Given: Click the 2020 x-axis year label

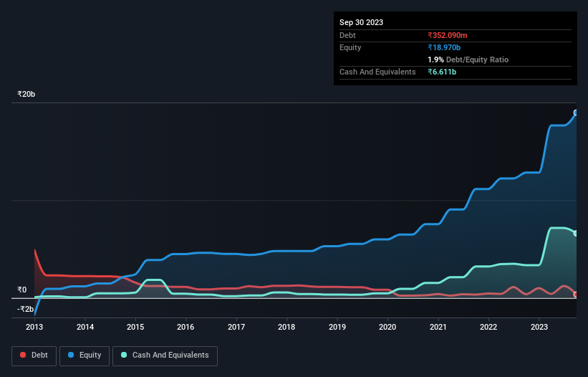Looking at the screenshot, I should (x=387, y=327).
